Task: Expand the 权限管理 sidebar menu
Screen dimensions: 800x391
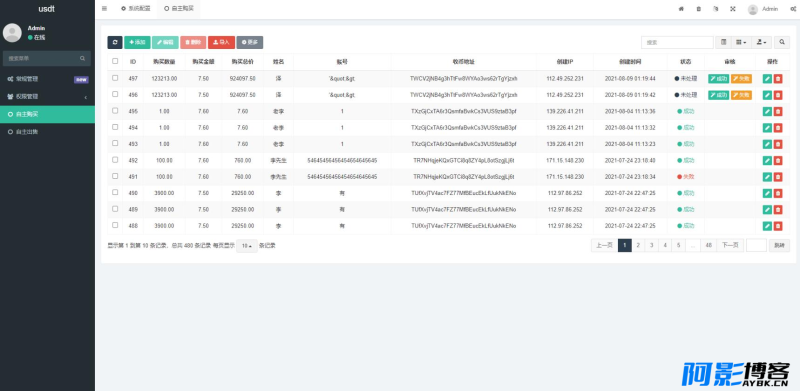Action: tap(47, 96)
